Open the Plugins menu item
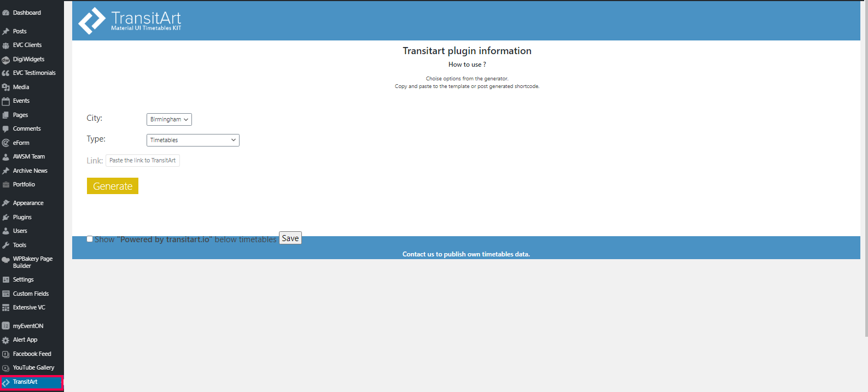 pyautogui.click(x=32, y=217)
